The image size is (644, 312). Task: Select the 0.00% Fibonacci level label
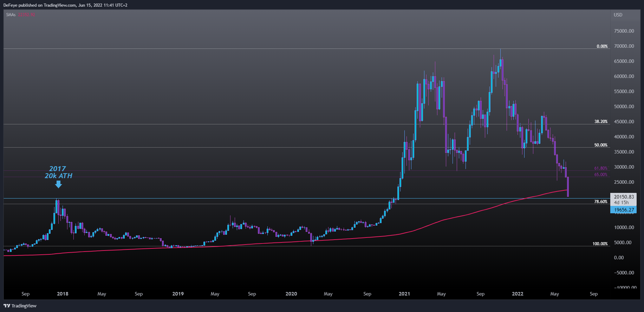(602, 46)
